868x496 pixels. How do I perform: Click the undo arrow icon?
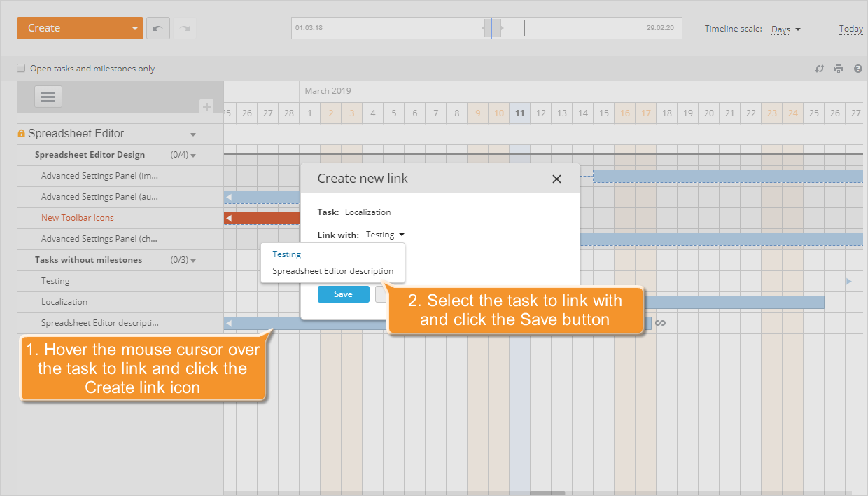point(157,27)
